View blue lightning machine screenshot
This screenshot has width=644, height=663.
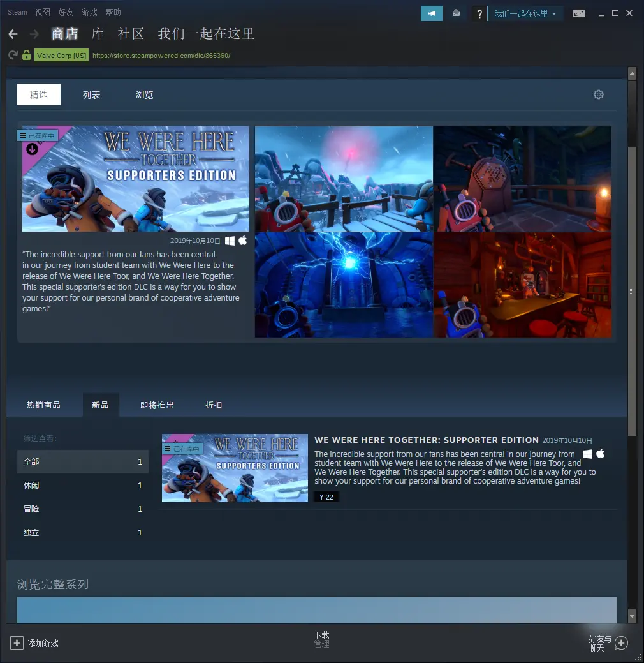(x=344, y=285)
